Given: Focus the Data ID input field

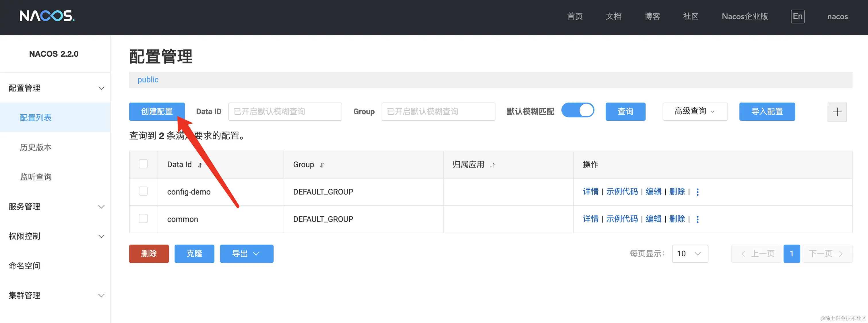Looking at the screenshot, I should [285, 111].
